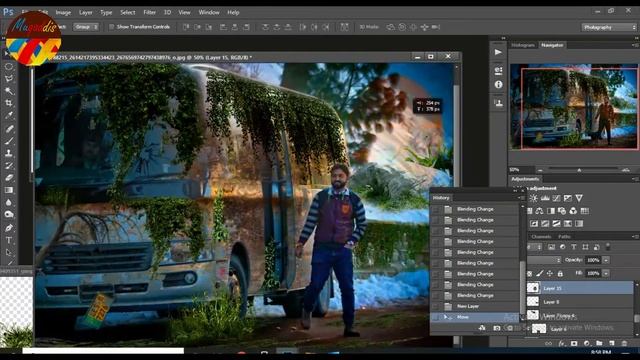The image size is (640, 360).
Task: Add a Photo Filter adjustment
Action: [x=562, y=211]
